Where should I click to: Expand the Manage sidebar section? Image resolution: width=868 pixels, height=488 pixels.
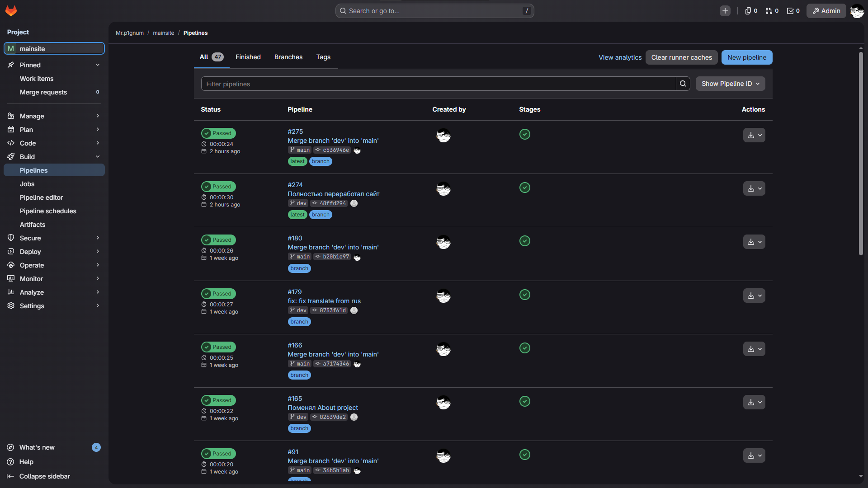[x=54, y=116]
